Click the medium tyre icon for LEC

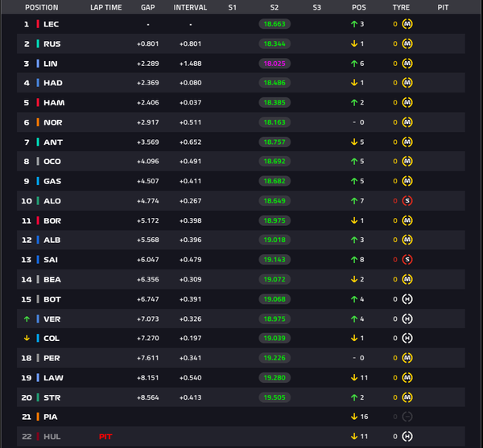[407, 24]
